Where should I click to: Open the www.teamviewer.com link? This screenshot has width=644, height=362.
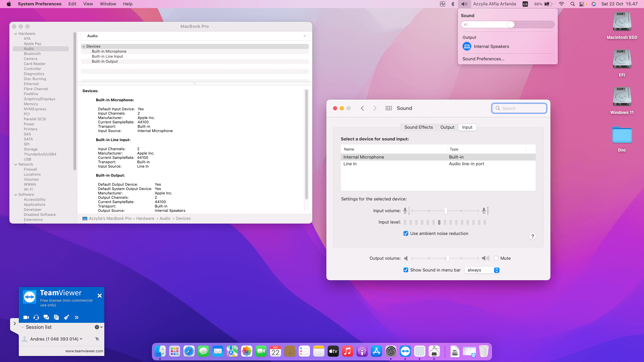pyautogui.click(x=84, y=351)
